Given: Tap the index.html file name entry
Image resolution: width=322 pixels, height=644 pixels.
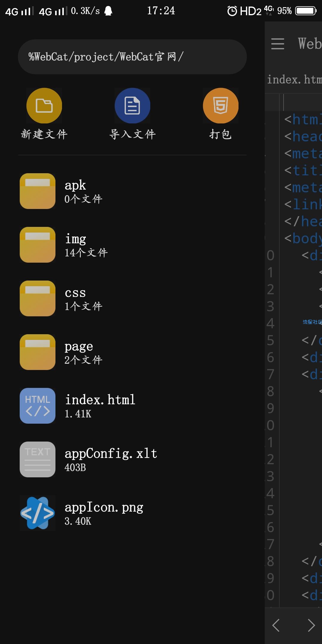Looking at the screenshot, I should tap(100, 400).
